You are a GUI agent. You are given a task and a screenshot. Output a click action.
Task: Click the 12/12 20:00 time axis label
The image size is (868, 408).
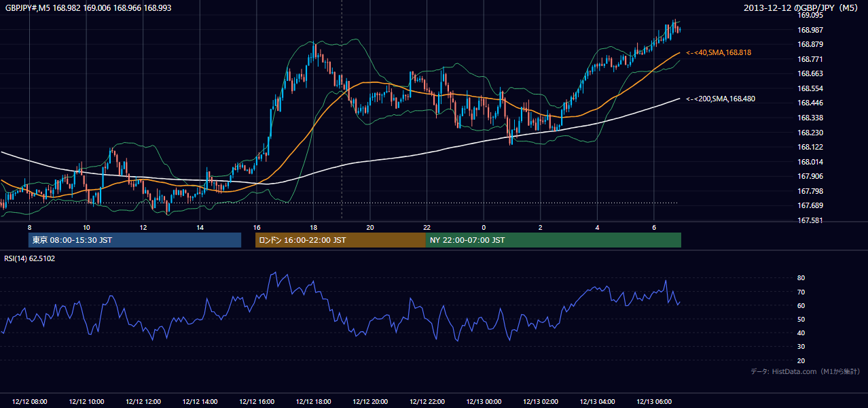(x=370, y=402)
